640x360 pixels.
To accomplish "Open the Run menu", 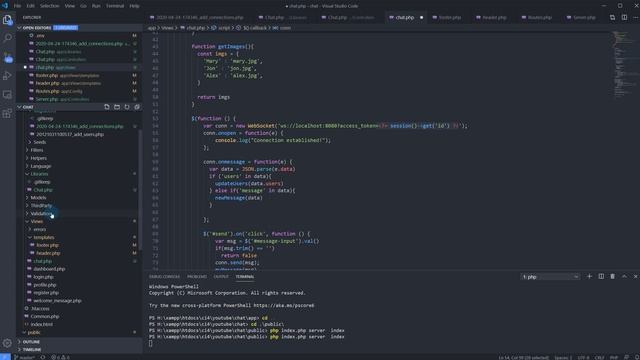I will click(x=96, y=6).
